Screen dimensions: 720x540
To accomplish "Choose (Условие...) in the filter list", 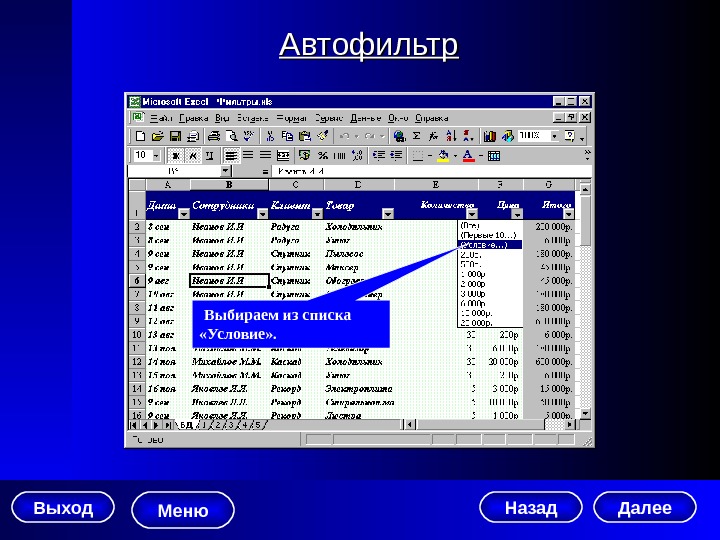I will coord(490,245).
